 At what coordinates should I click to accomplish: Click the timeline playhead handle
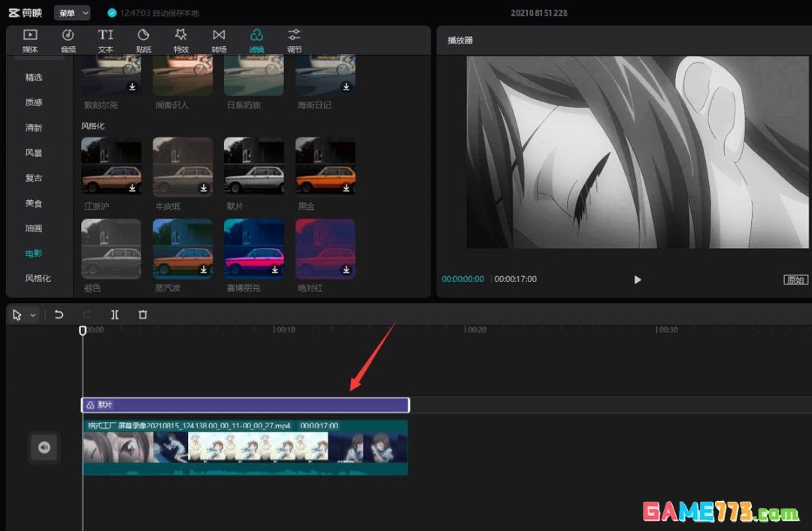83,330
